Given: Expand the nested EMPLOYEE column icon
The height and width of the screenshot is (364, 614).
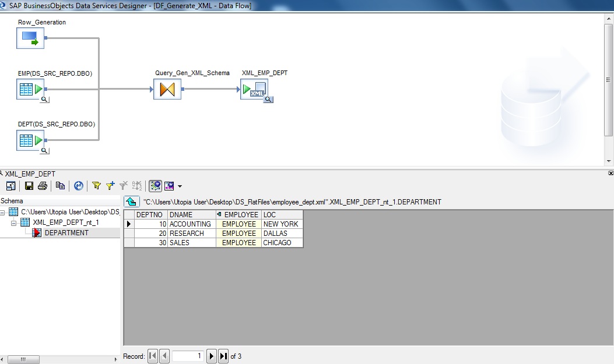Looking at the screenshot, I should (219, 214).
